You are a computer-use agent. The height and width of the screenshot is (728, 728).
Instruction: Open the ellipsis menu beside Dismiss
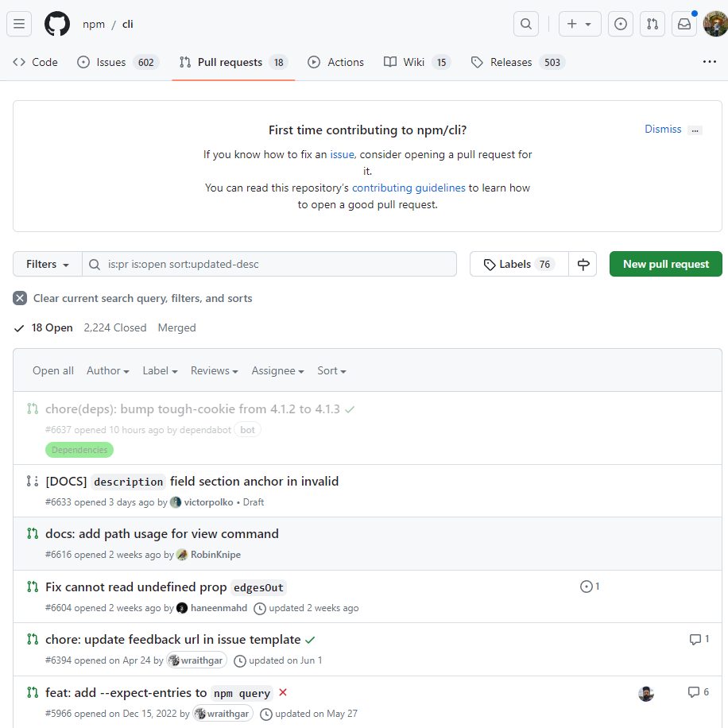695,130
